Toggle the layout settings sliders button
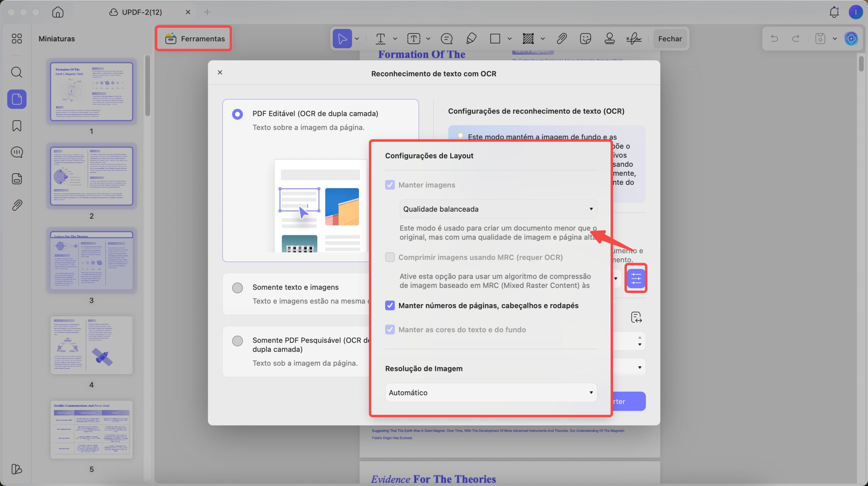 click(x=636, y=278)
